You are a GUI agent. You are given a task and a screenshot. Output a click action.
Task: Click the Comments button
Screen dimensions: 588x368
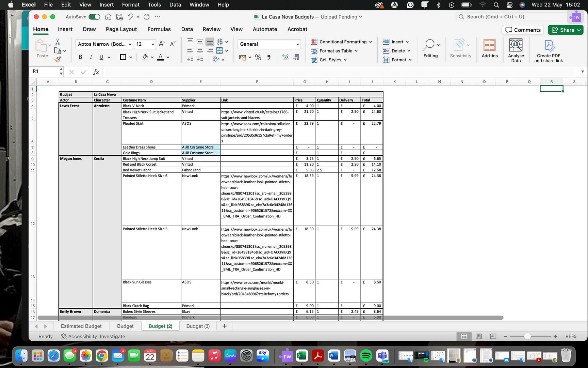pyautogui.click(x=523, y=30)
